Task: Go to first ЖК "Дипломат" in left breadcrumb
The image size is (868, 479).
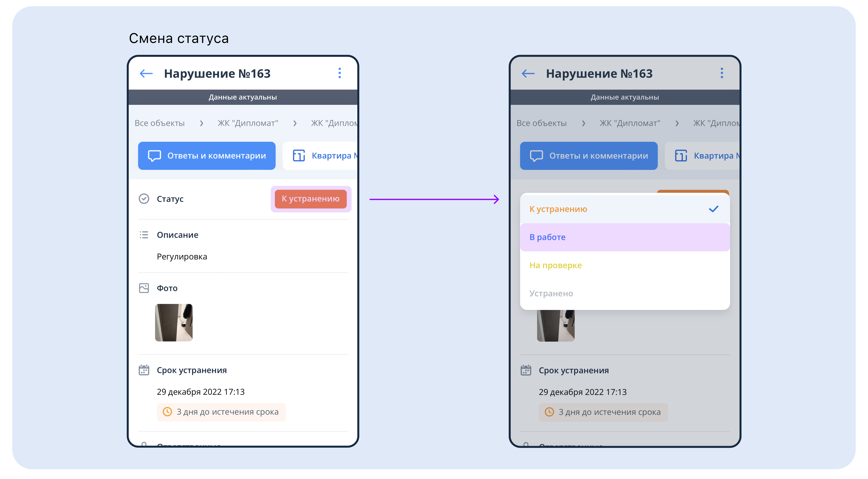Action: pos(248,123)
